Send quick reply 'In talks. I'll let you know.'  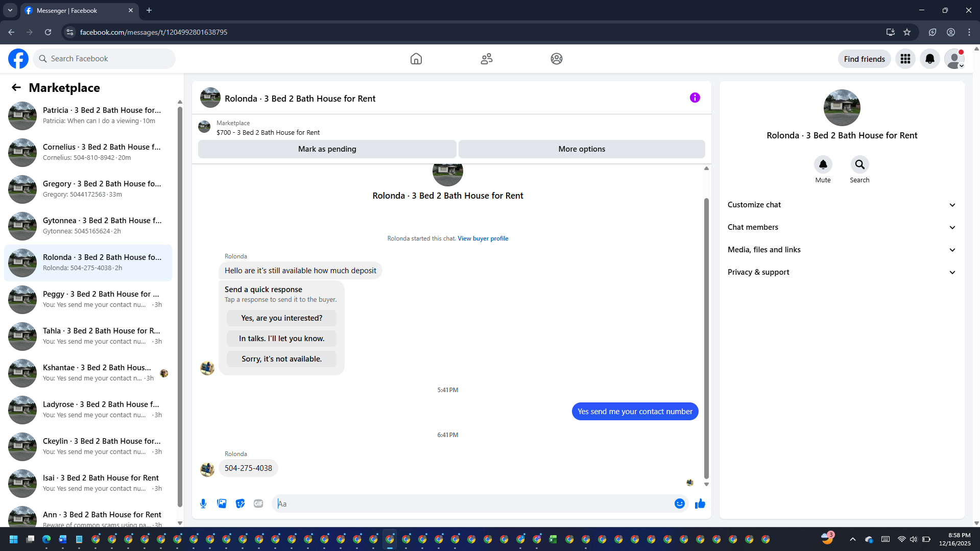pyautogui.click(x=282, y=339)
